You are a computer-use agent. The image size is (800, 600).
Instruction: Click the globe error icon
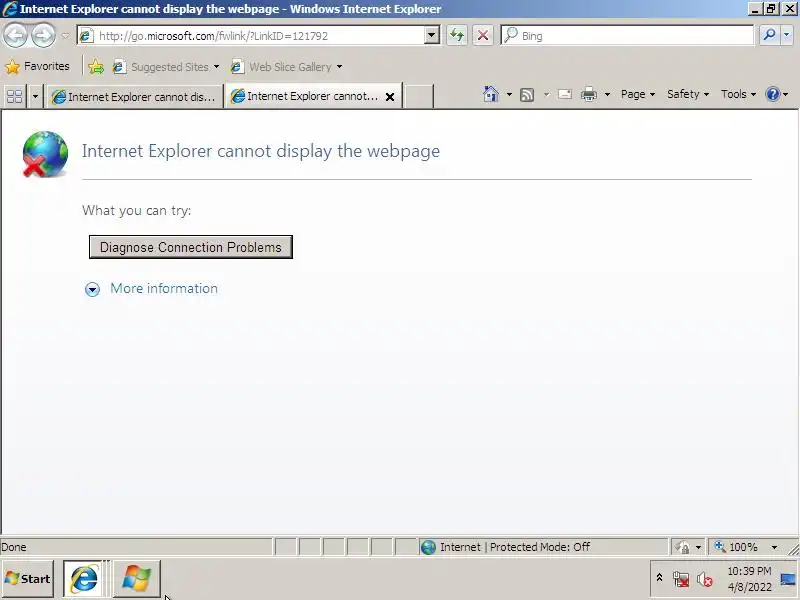(x=45, y=154)
